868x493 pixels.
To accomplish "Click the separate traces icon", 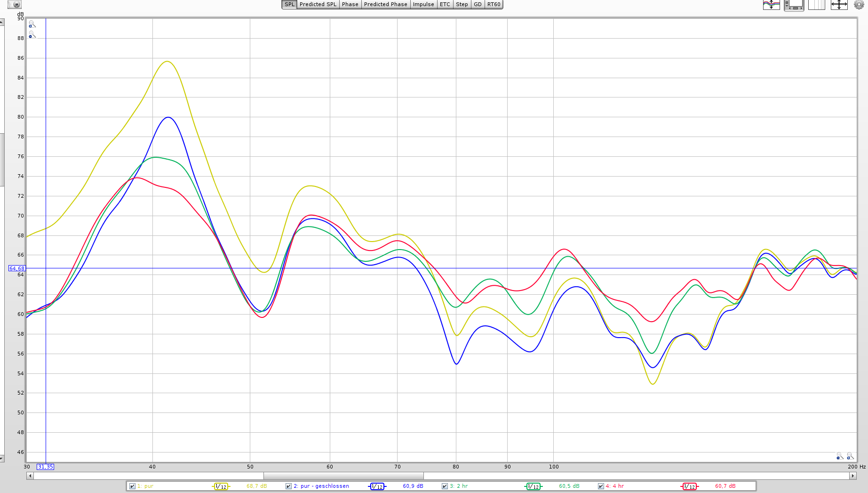I will pyautogui.click(x=771, y=5).
